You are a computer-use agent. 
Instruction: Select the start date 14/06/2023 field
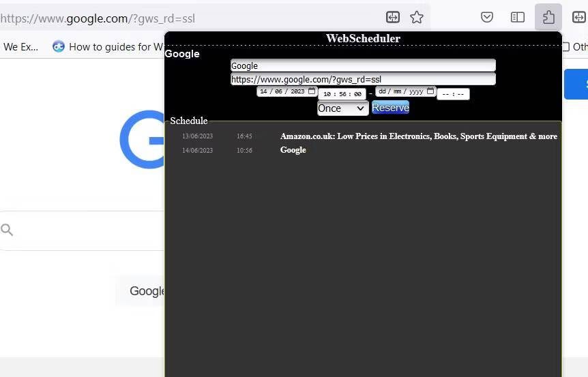287,91
